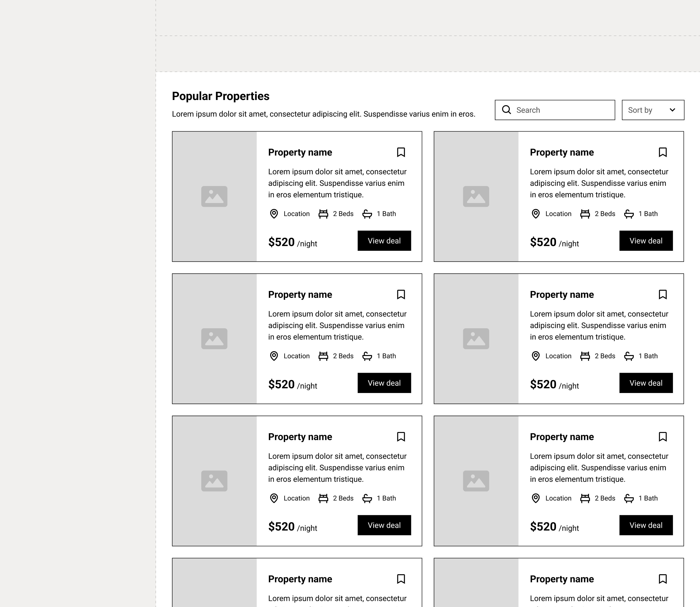Viewport: 700px width, 607px height.
Task: Bookmark the fourth-row left property card
Action: 401,579
